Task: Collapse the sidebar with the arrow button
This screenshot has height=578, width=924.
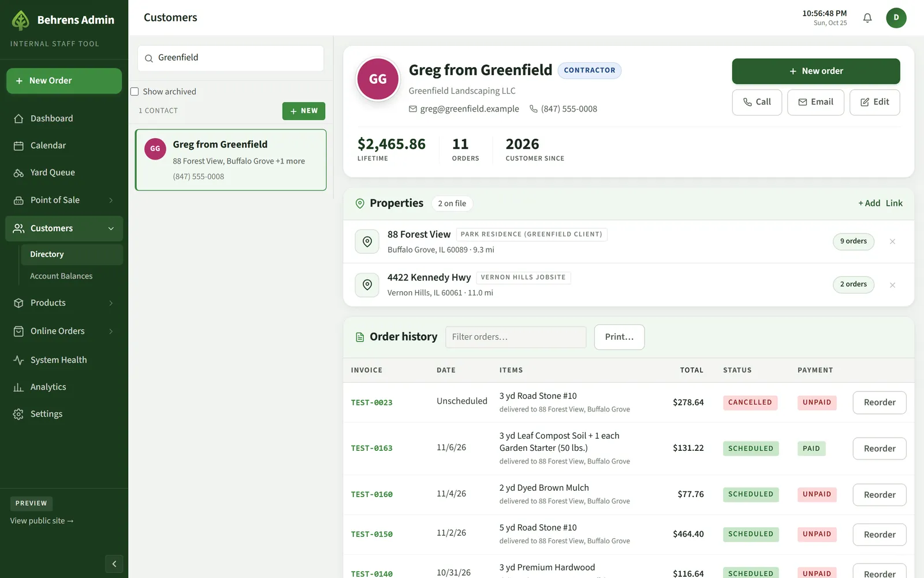Action: 114,564
